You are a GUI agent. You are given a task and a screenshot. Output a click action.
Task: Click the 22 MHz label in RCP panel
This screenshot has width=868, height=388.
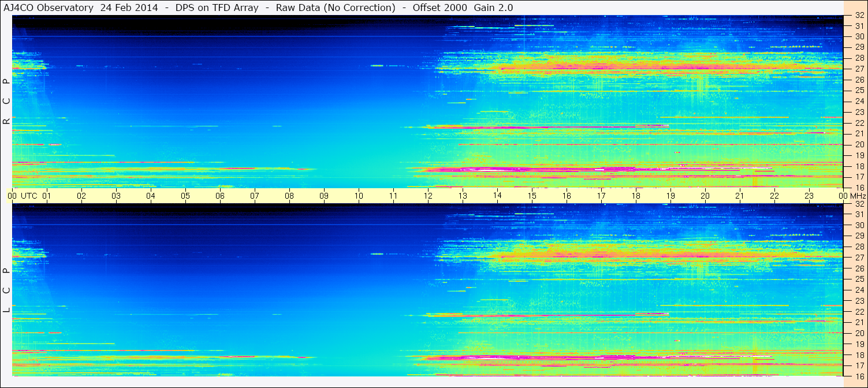859,123
